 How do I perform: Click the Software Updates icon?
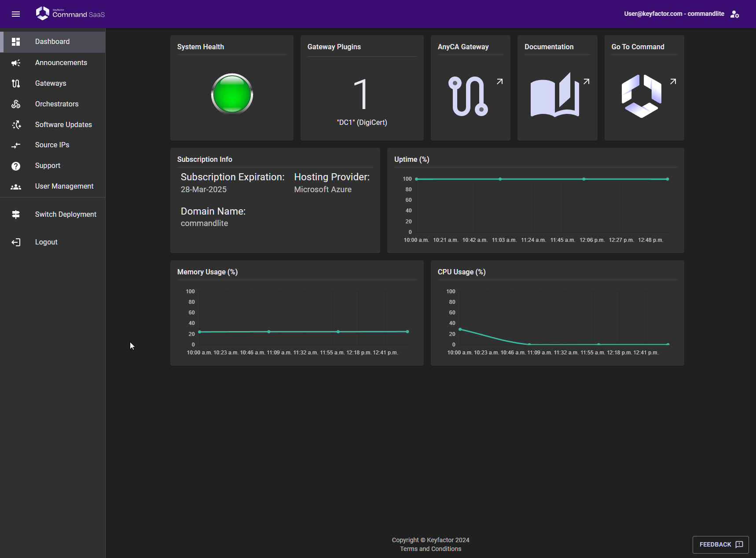click(x=16, y=125)
